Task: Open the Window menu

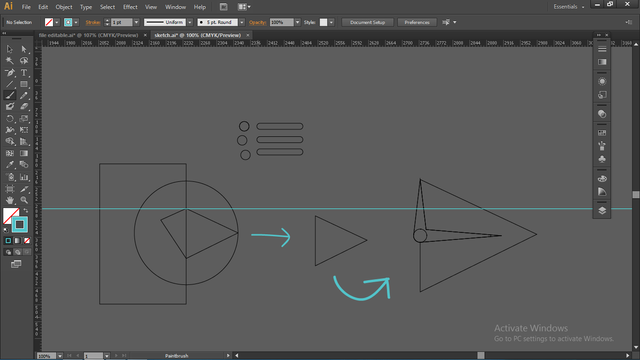Action: 176,7
